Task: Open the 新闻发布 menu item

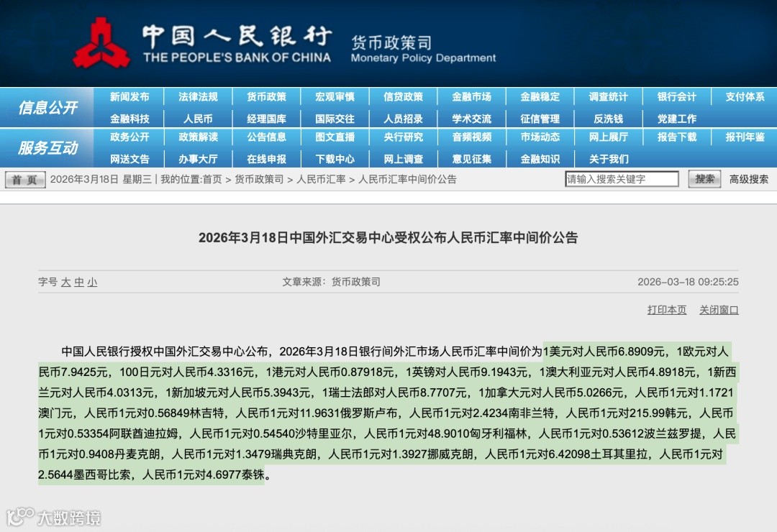Action: 129,96
